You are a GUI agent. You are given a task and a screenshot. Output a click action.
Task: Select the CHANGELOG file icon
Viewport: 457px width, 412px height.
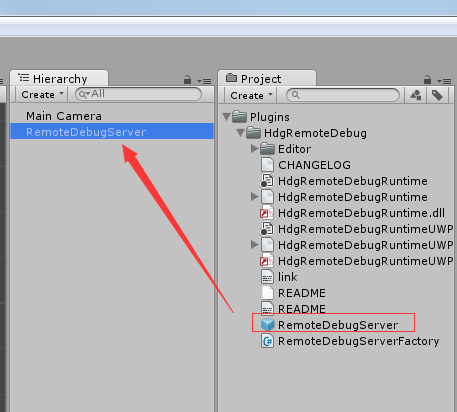click(x=267, y=165)
